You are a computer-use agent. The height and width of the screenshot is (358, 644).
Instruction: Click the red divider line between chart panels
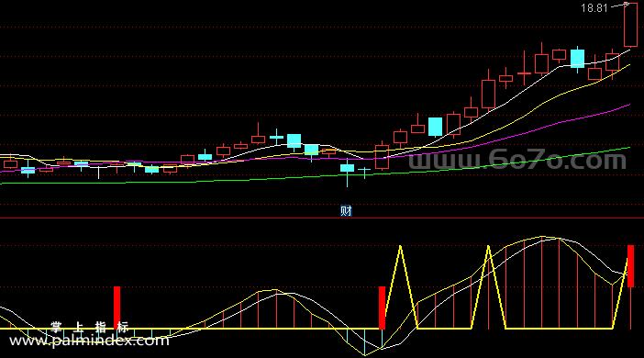(322, 218)
